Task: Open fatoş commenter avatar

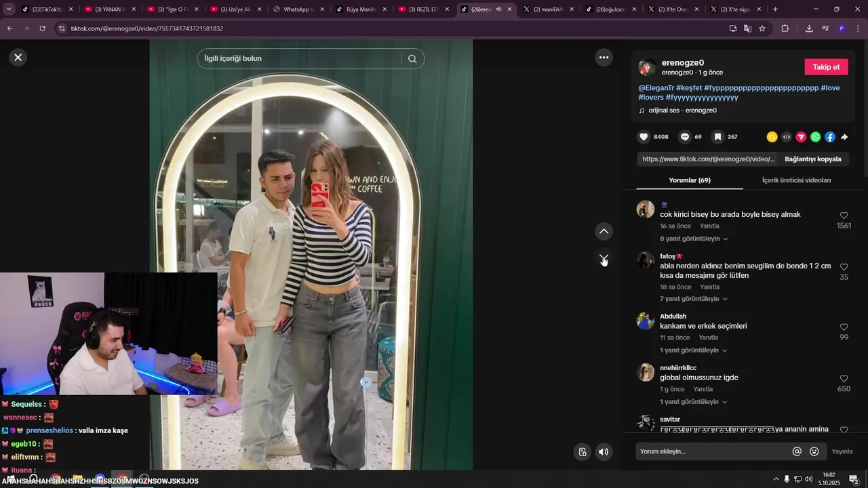Action: (x=645, y=260)
